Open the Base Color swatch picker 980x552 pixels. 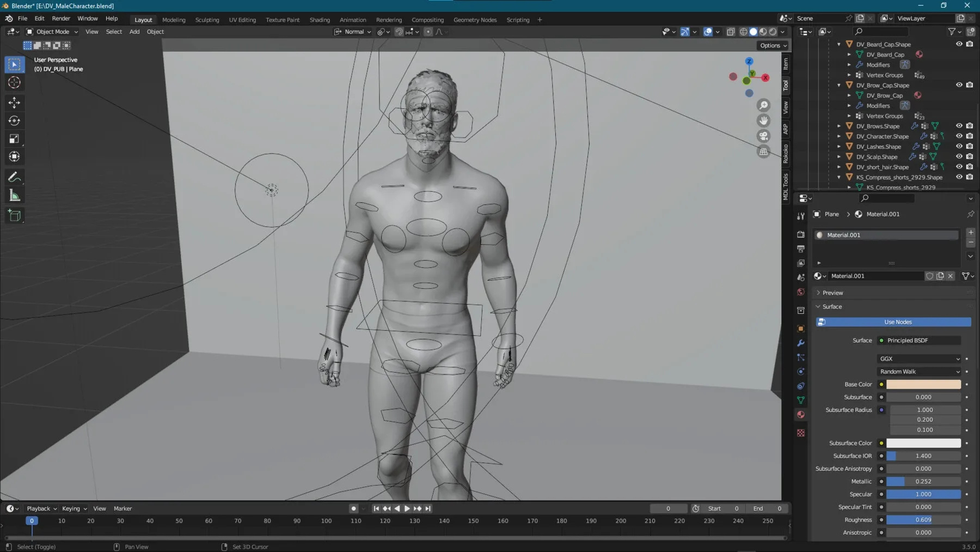[923, 384]
